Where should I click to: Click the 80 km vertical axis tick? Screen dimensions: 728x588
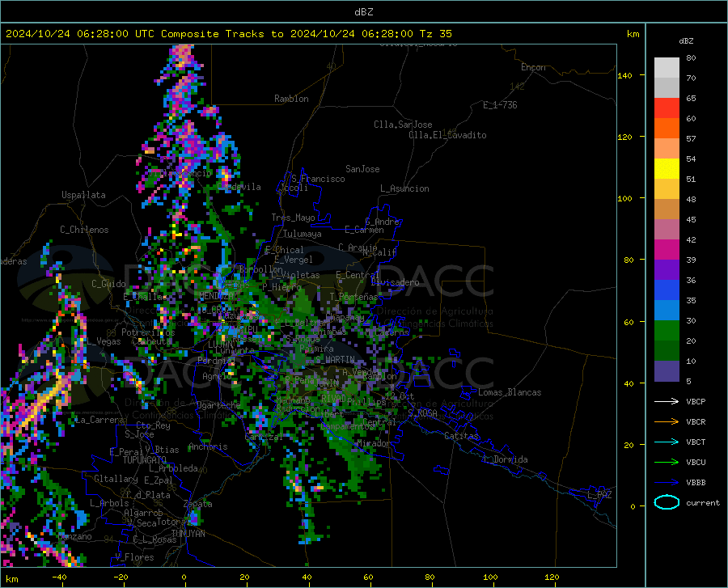coord(629,260)
